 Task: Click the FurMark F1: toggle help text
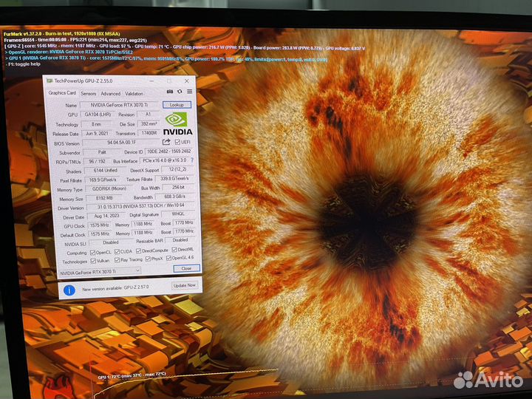click(23, 64)
